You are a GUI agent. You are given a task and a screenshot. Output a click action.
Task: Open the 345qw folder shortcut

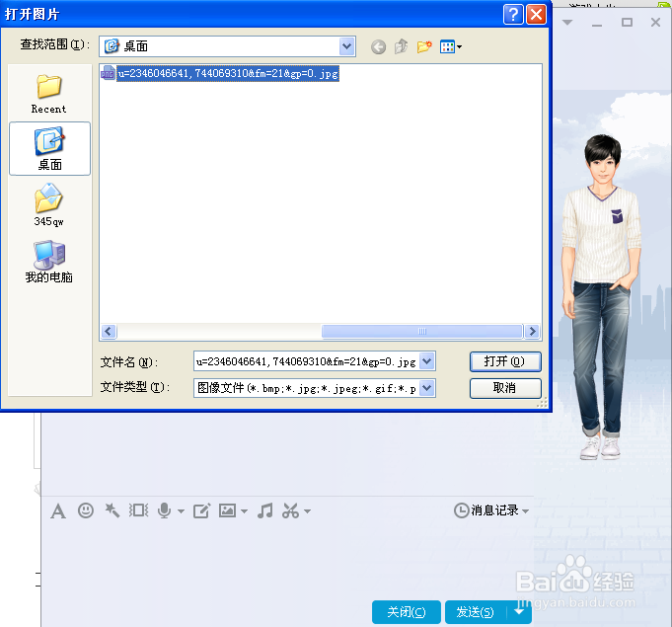tap(49, 204)
